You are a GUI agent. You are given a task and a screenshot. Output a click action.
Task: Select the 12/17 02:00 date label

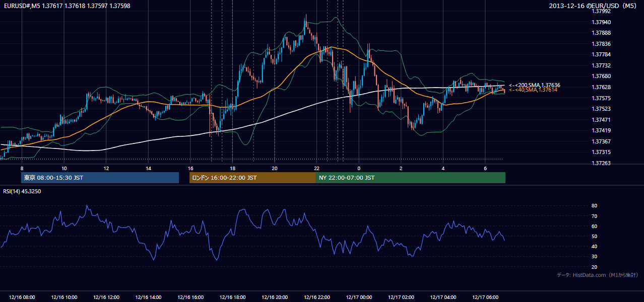tap(401, 297)
